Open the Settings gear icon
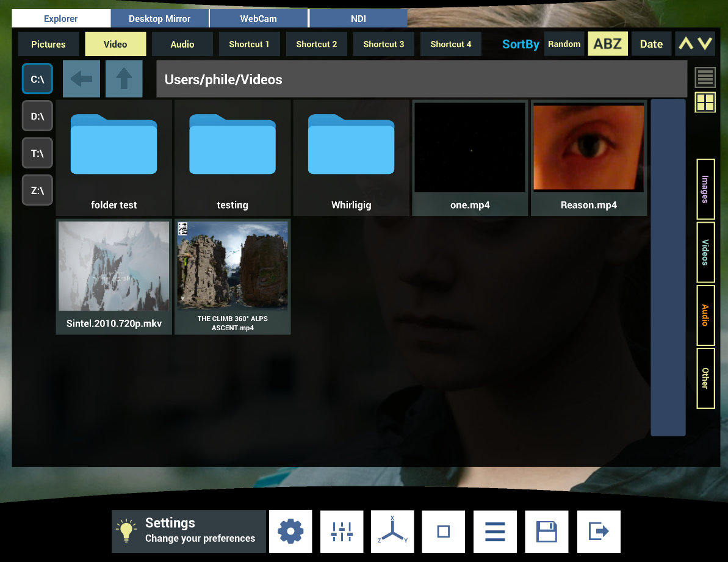Image resolution: width=728 pixels, height=562 pixels. (x=290, y=531)
